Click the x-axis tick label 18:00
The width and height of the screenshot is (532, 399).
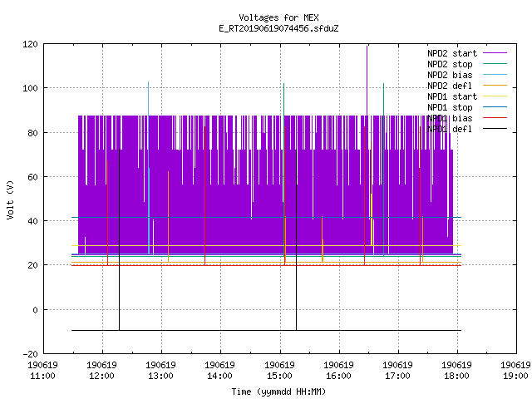[456, 376]
